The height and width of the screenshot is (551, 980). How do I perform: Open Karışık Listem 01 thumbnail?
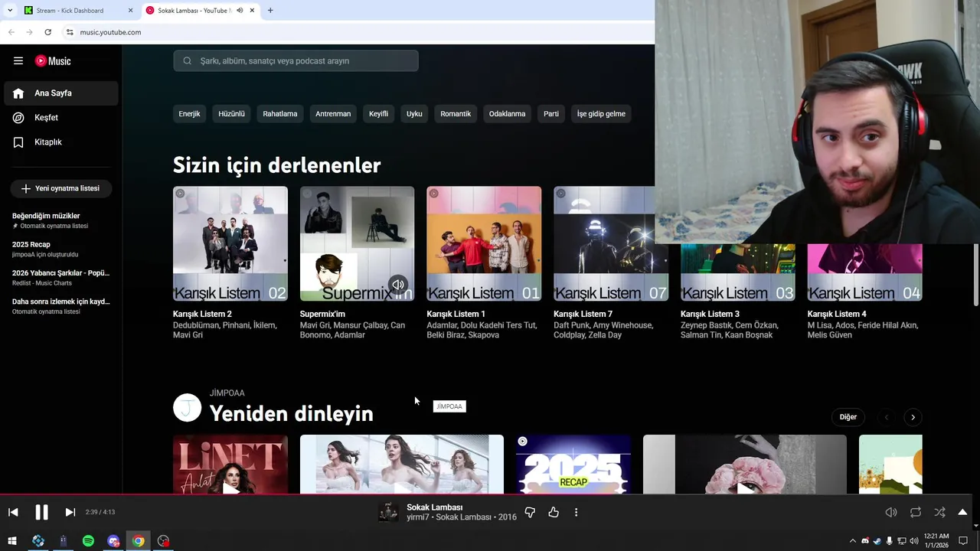point(484,244)
